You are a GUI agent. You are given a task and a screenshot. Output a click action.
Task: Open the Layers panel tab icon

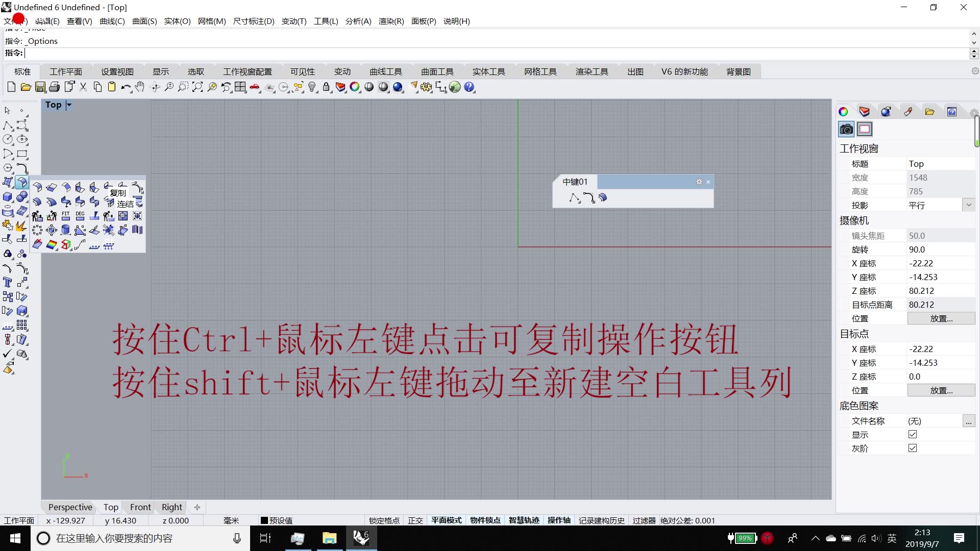[864, 112]
